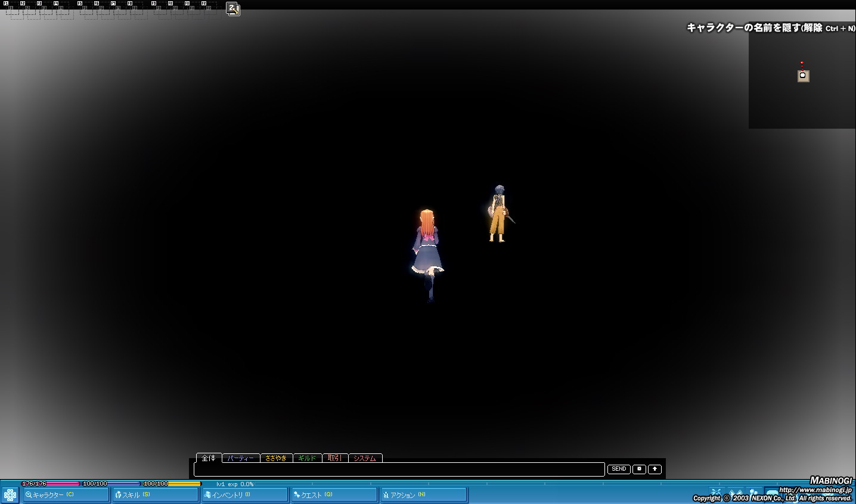Click the hotkey bar switch icon
Screen dimensions: 856x504
coord(233,9)
